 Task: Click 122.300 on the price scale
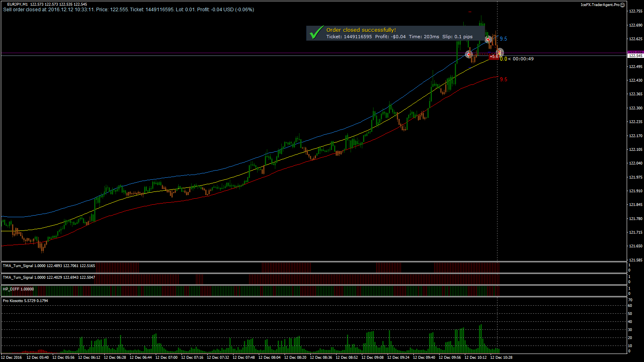[x=636, y=108]
